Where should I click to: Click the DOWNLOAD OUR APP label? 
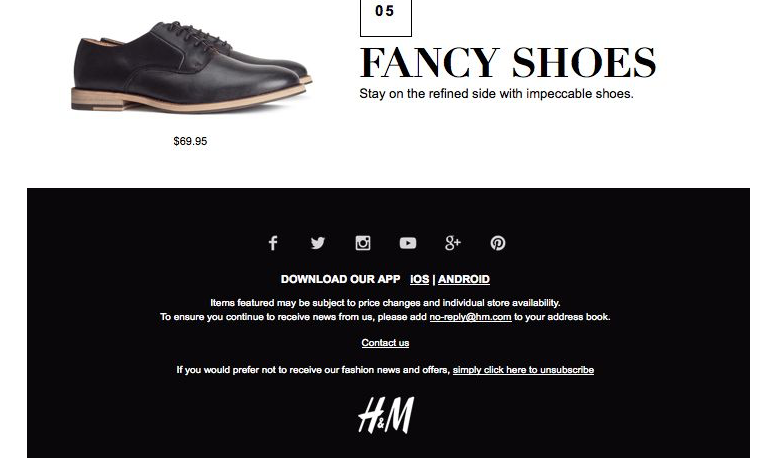click(x=340, y=279)
